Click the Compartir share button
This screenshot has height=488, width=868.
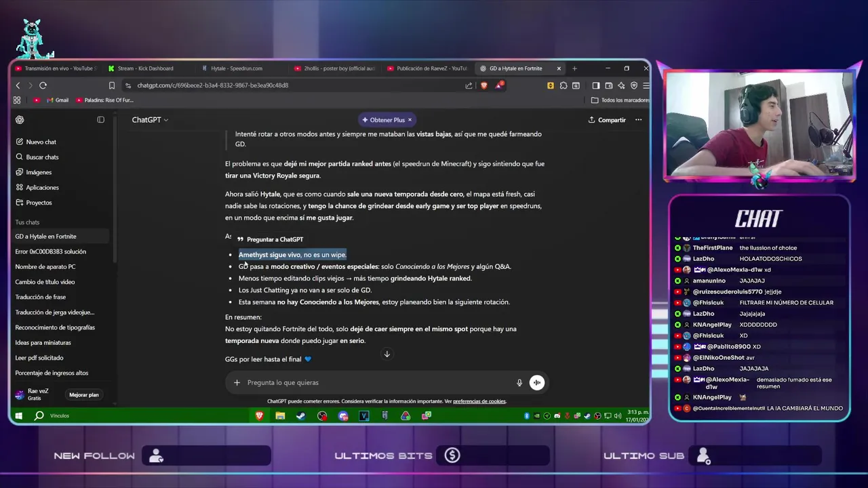[x=607, y=120]
